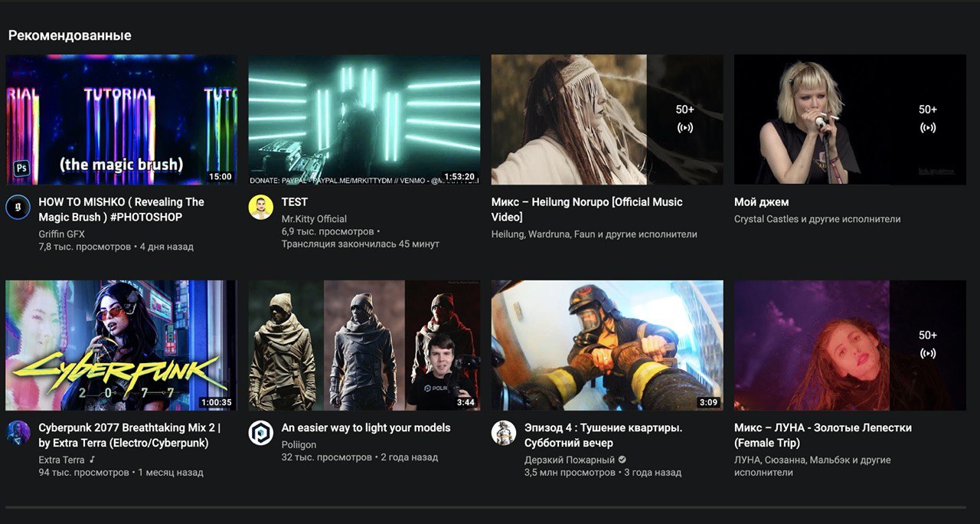Image resolution: width=980 pixels, height=524 pixels.
Task: Open the TEST video title
Action: click(x=295, y=202)
